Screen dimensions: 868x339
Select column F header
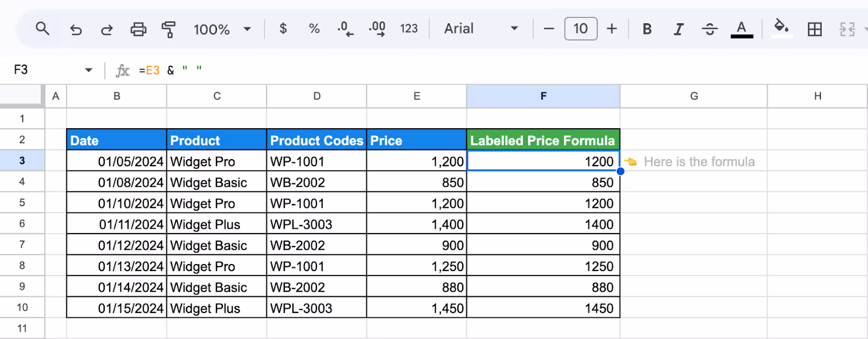pos(543,96)
